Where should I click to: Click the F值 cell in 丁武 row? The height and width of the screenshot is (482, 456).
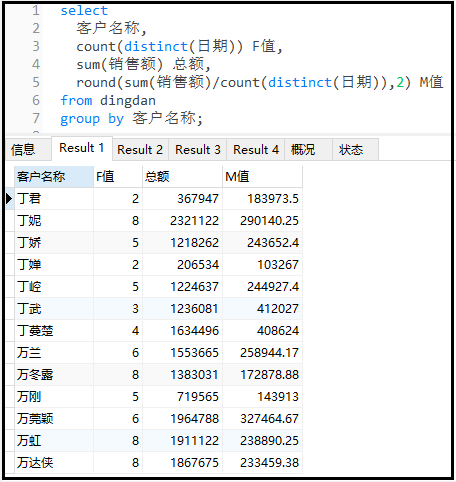coord(118,309)
